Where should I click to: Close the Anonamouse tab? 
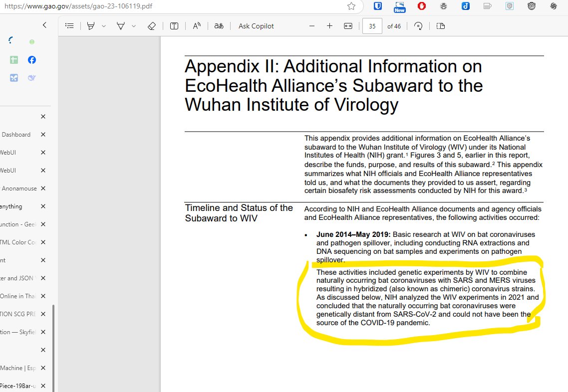(43, 189)
